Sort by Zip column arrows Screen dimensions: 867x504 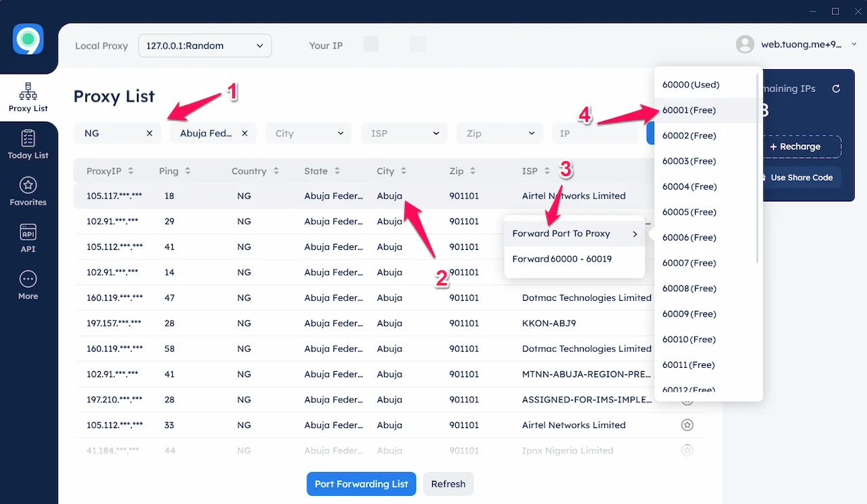click(472, 171)
